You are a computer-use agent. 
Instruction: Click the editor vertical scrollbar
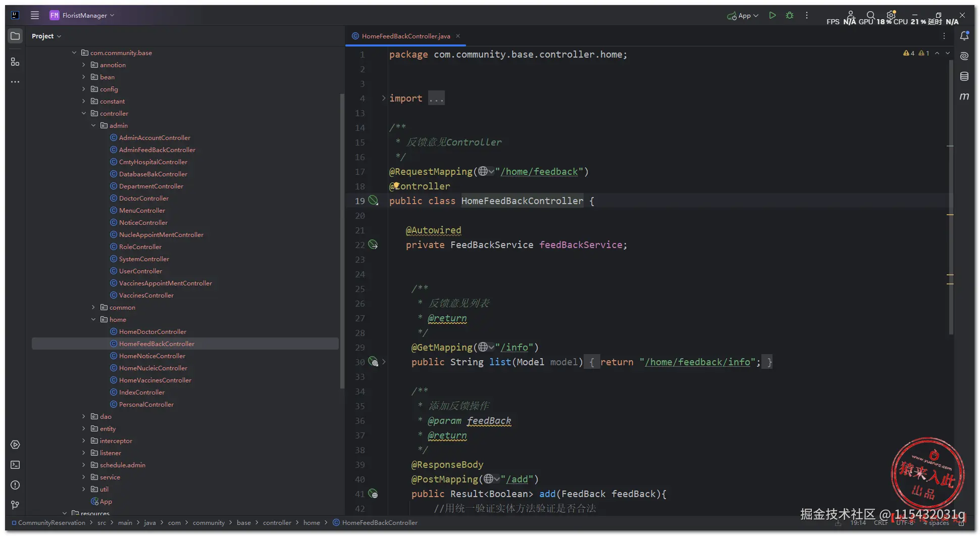[x=951, y=197]
